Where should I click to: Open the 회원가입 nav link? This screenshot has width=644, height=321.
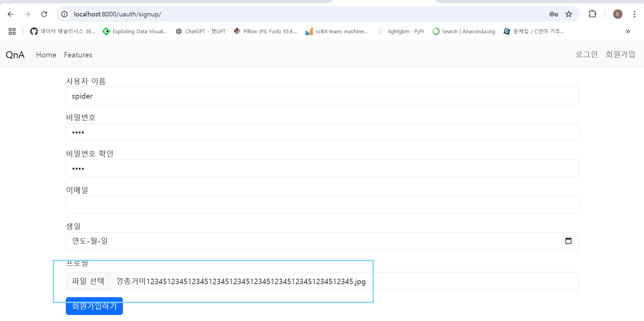pos(620,54)
